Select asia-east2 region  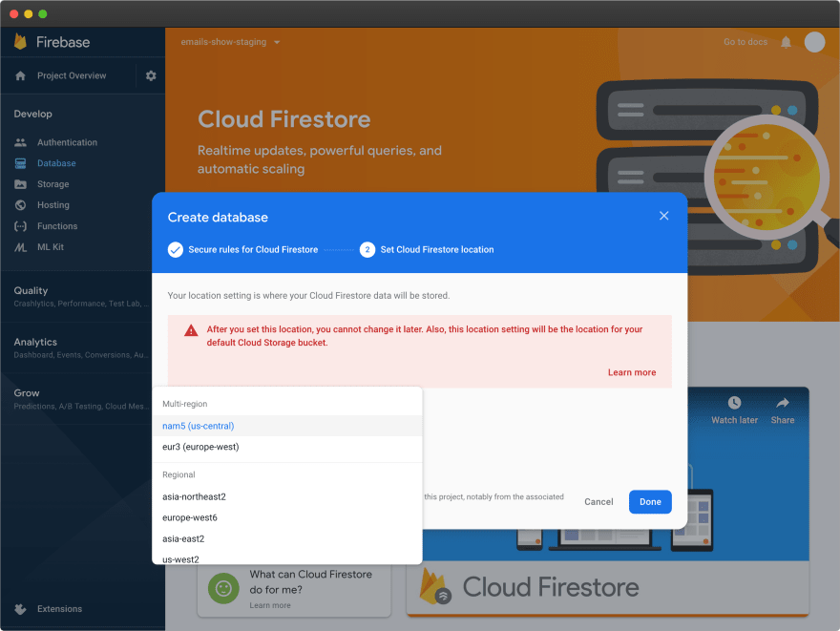287,538
